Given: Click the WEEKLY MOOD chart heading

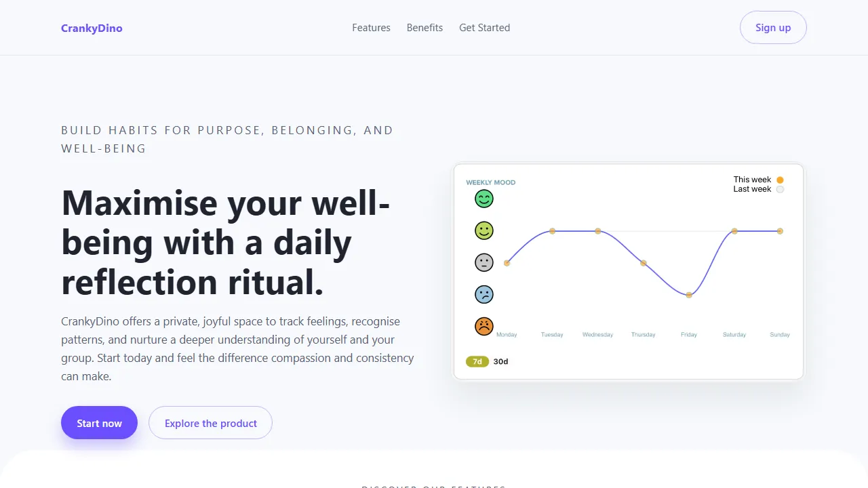Looking at the screenshot, I should (x=490, y=182).
